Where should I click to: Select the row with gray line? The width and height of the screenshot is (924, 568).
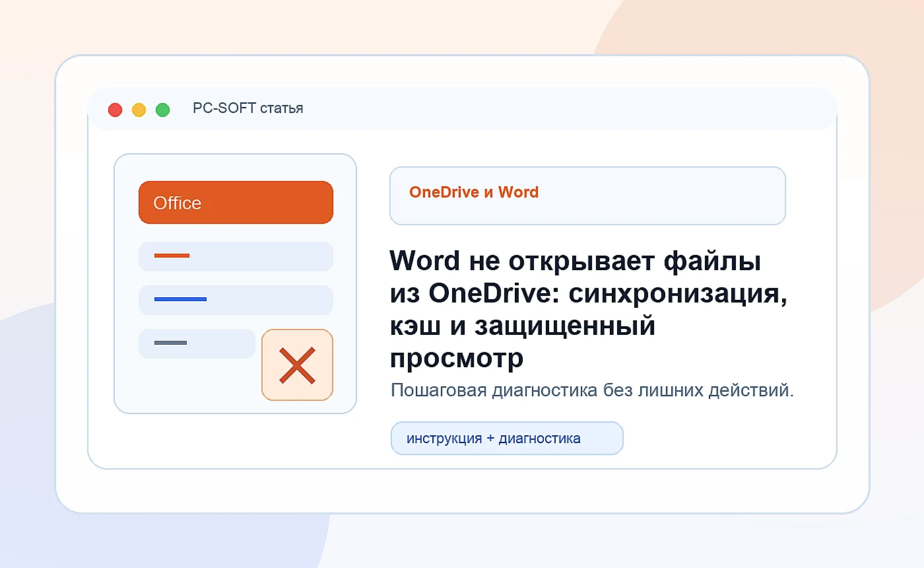coord(197,343)
